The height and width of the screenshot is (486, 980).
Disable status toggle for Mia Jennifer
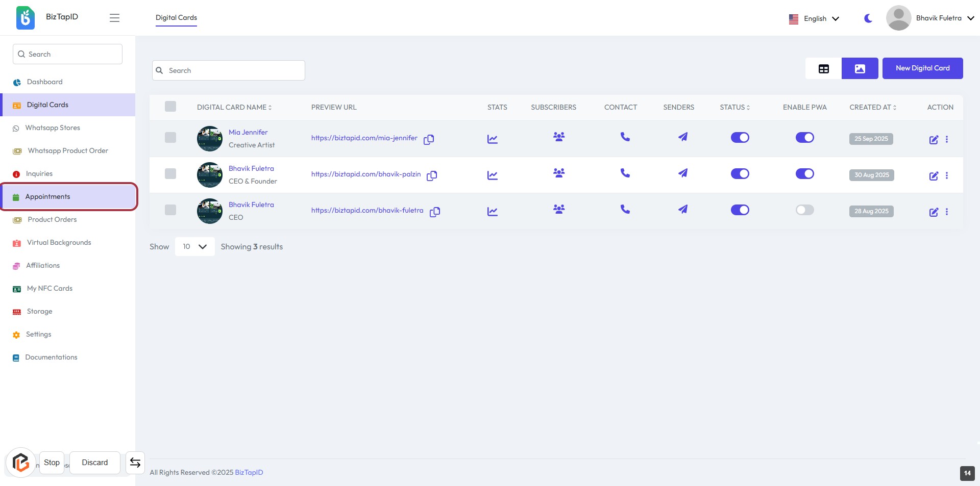pyautogui.click(x=740, y=138)
